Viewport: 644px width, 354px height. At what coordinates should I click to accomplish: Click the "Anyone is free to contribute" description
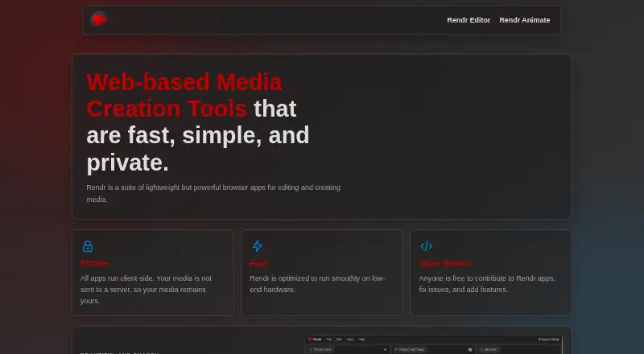pyautogui.click(x=487, y=284)
